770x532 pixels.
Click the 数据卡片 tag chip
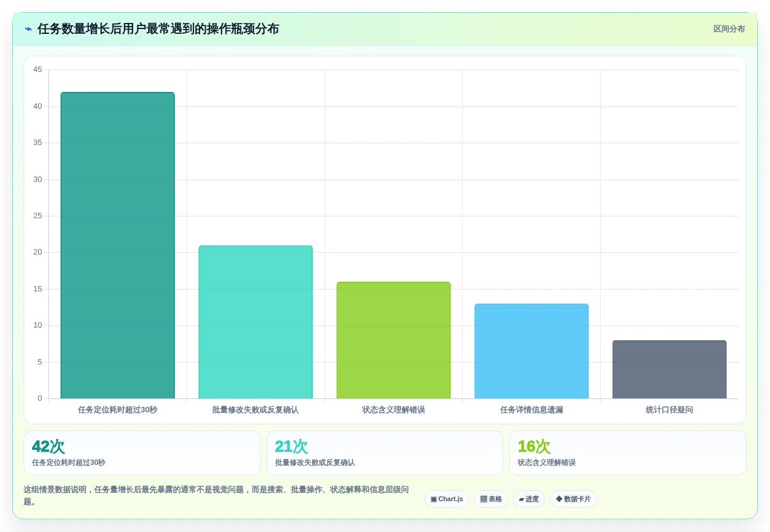pyautogui.click(x=573, y=499)
